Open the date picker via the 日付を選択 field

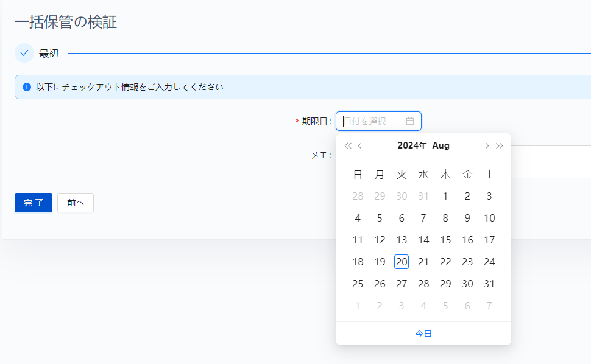pos(372,121)
